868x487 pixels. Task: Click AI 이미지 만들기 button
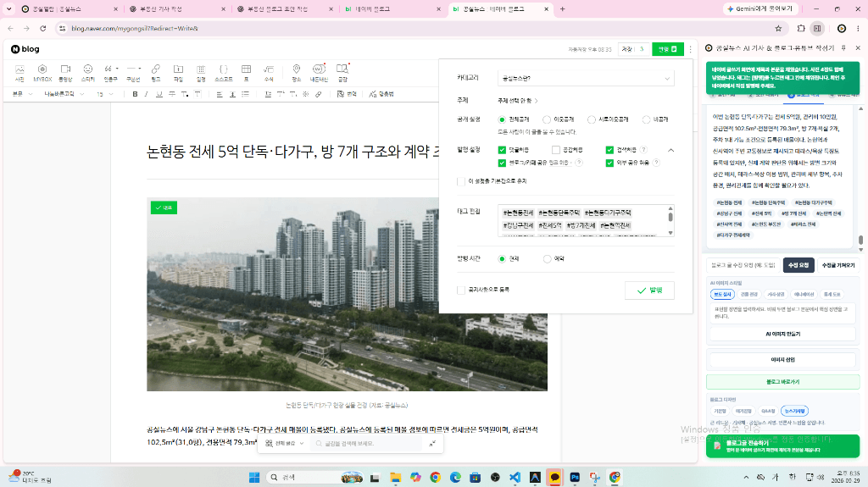(782, 335)
